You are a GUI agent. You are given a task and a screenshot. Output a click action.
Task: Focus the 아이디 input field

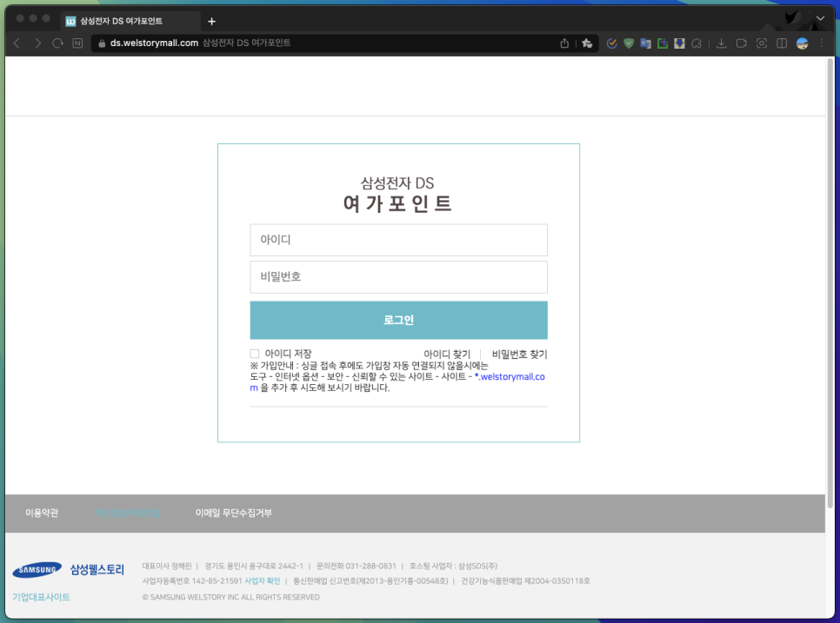pyautogui.click(x=398, y=240)
